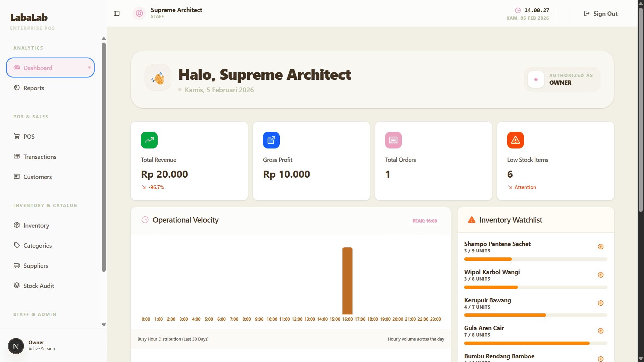Go to the POS page
644x362 pixels.
click(x=50, y=136)
